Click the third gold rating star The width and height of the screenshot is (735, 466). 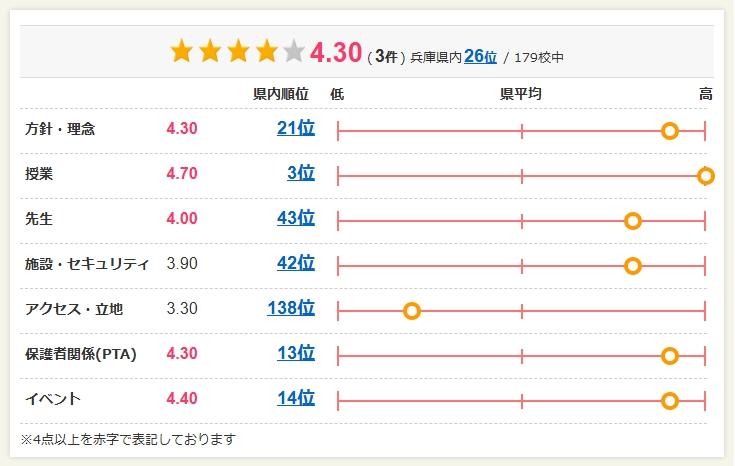click(238, 51)
